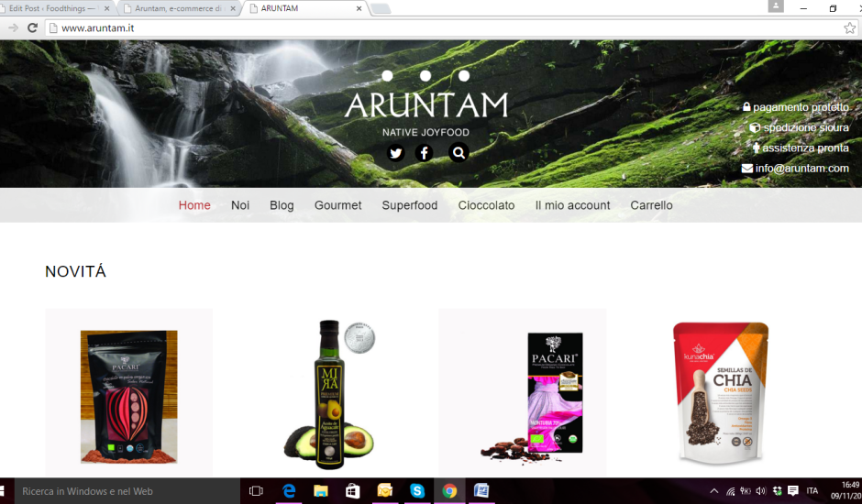Open Task View on the taskbar
This screenshot has width=862, height=504.
click(256, 491)
